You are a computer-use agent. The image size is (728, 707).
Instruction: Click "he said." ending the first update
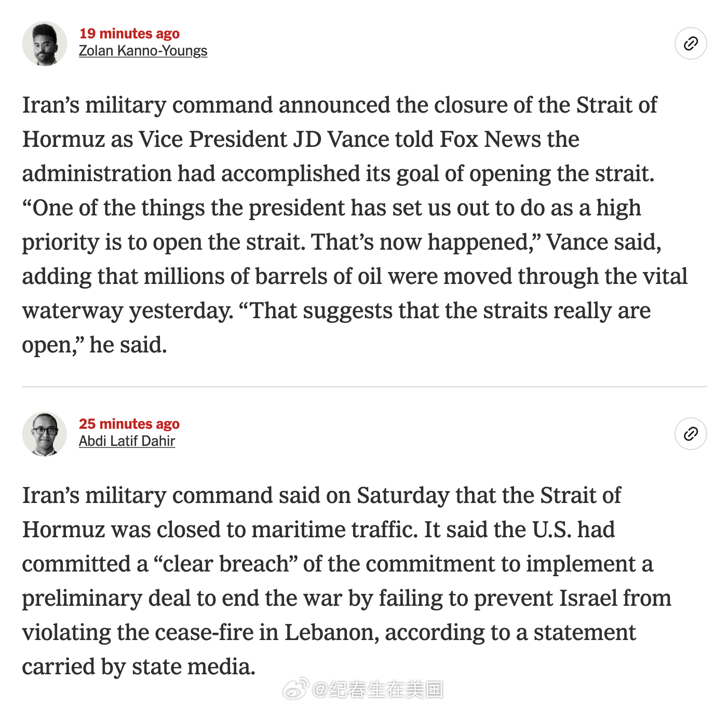128,345
